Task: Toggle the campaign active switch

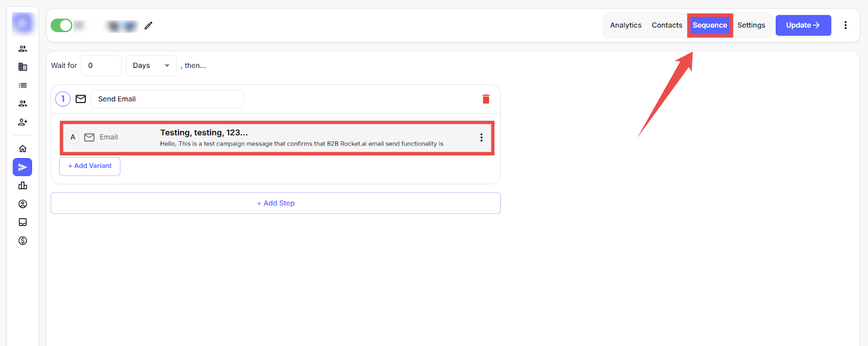Action: [61, 26]
